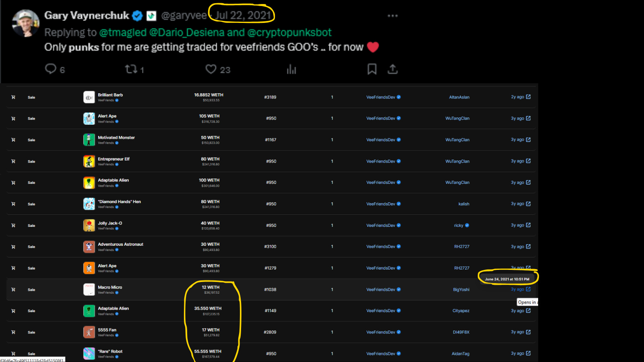
Task: Click the Motivated Monster item icon
Action: (89, 140)
